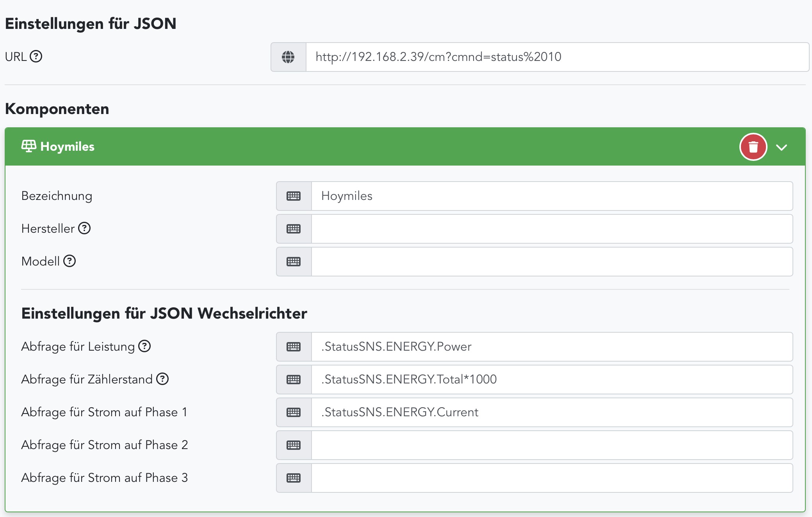The height and width of the screenshot is (517, 812).
Task: Click the Strom auf Phase 1 field
Action: click(551, 412)
